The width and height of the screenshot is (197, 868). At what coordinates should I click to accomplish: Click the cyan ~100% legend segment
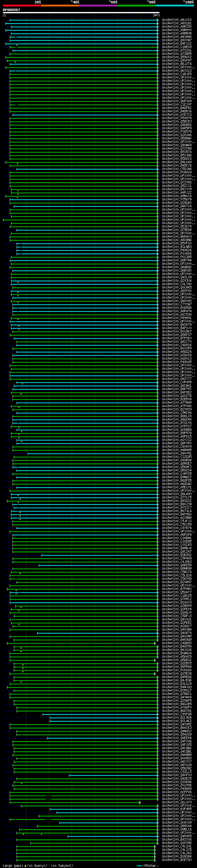(175, 6)
